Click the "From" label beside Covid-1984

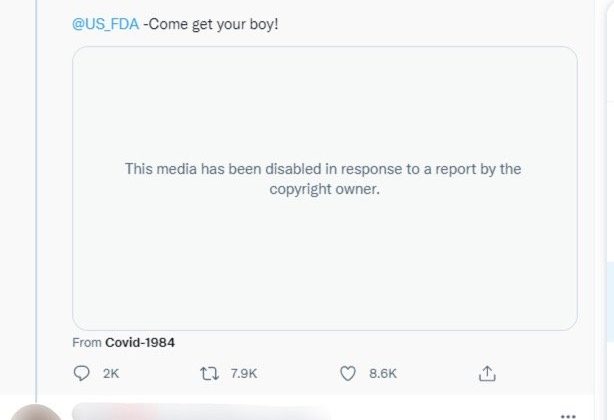[87, 342]
